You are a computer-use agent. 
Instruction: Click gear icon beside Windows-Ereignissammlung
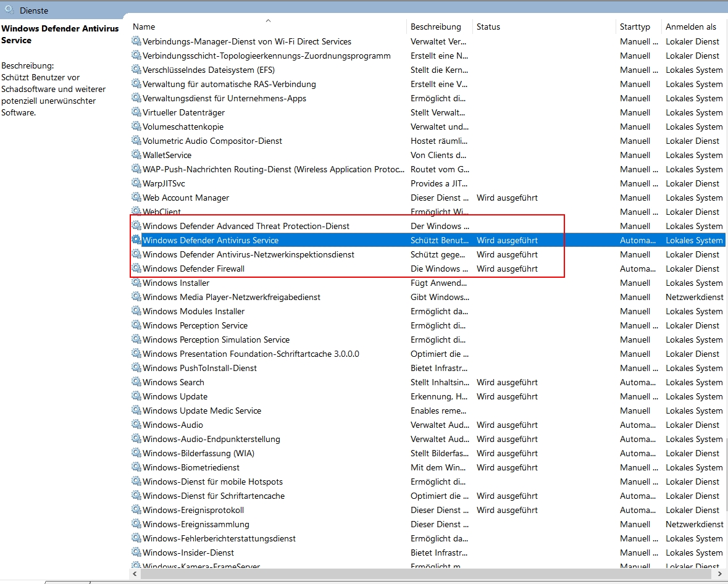136,524
